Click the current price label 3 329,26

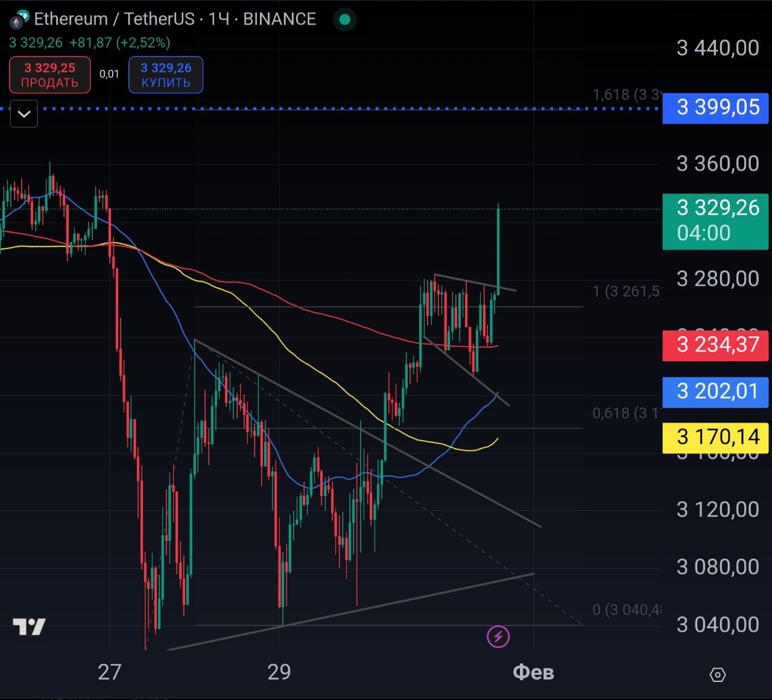[x=716, y=221]
